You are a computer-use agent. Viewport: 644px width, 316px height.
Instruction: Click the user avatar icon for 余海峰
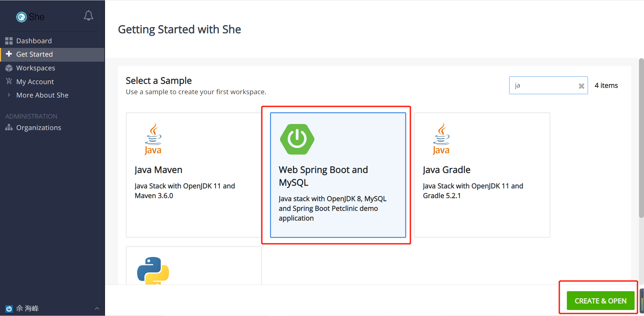[x=9, y=309]
